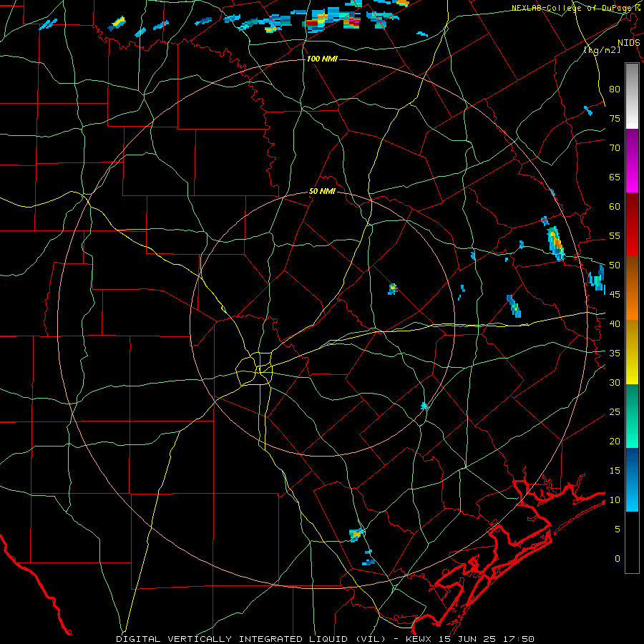
Task: Click the dark green segment of color bar
Action: (632, 416)
